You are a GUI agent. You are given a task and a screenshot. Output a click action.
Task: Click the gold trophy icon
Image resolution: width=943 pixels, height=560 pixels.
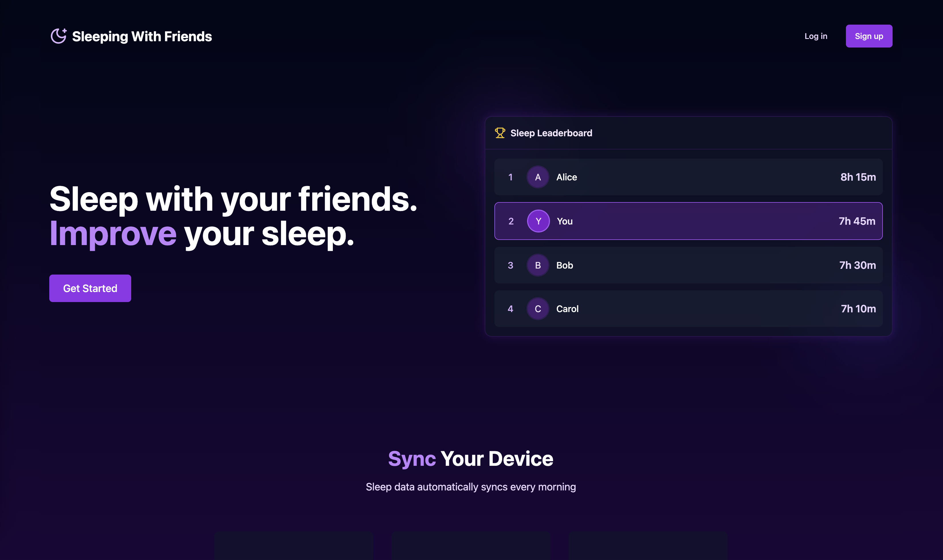click(x=500, y=133)
